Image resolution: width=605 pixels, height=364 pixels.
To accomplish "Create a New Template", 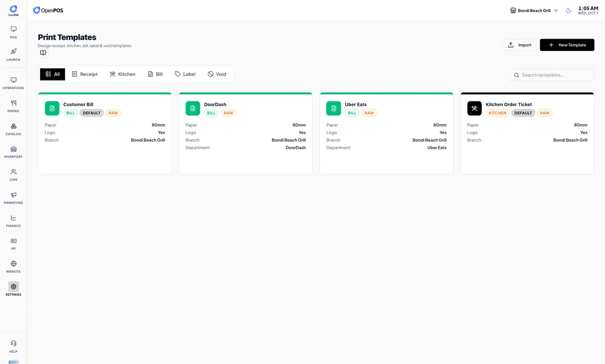I will tap(567, 45).
